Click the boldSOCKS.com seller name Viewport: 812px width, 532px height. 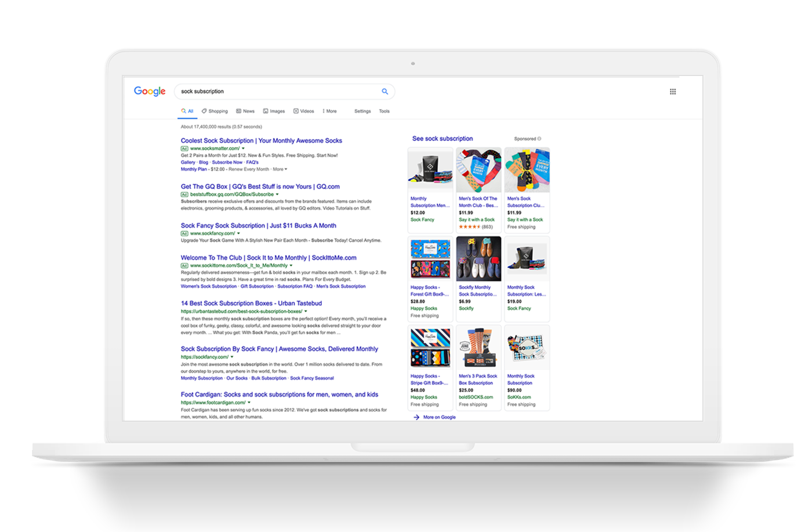click(x=476, y=397)
